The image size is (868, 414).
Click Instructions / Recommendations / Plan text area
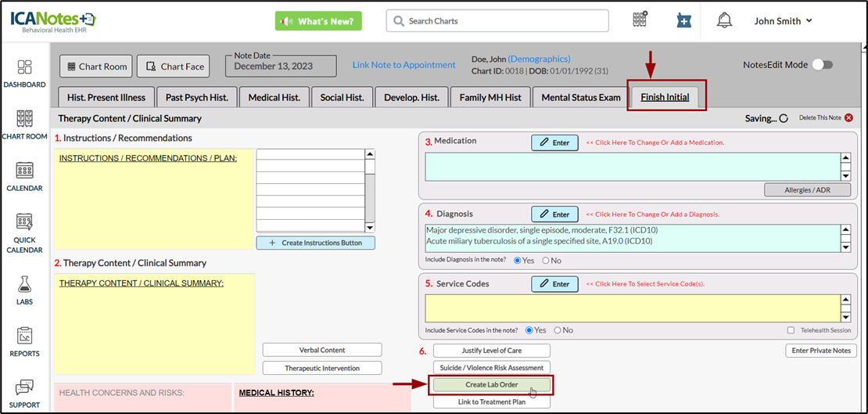pos(154,199)
